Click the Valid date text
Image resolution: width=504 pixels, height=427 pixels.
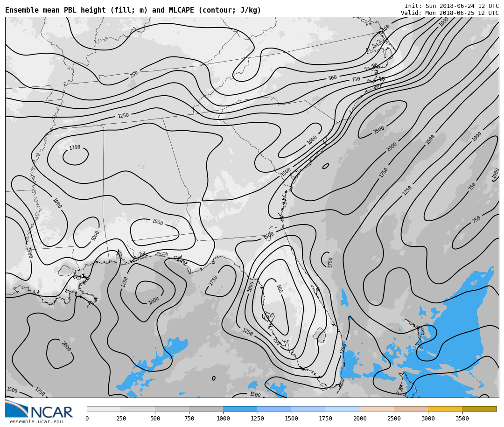click(449, 13)
